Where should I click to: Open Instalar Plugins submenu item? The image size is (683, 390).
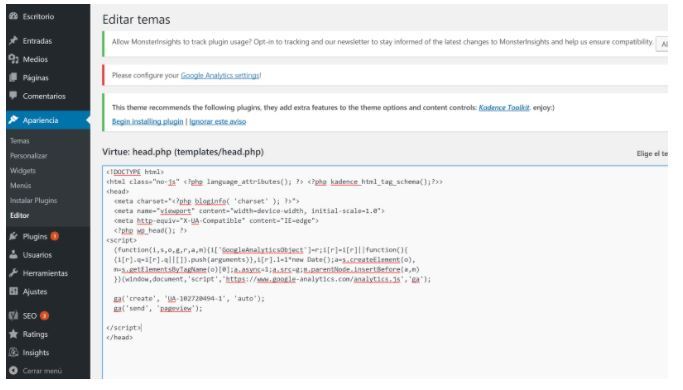[x=34, y=200]
